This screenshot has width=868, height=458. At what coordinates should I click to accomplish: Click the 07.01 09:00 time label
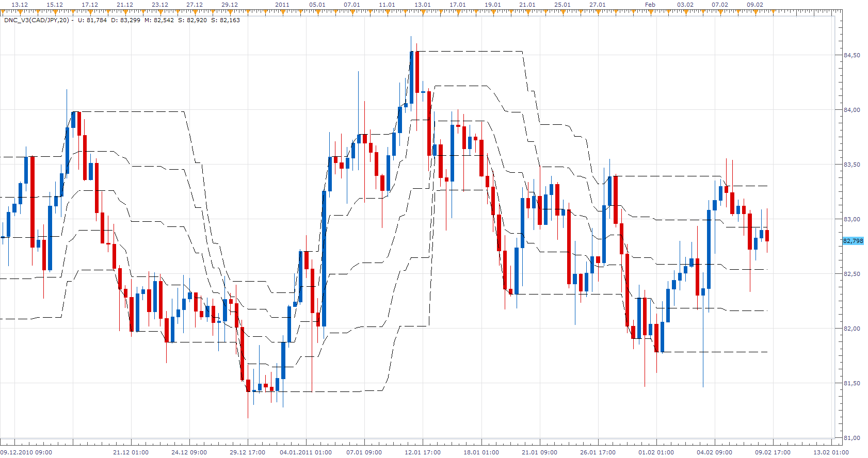(364, 452)
